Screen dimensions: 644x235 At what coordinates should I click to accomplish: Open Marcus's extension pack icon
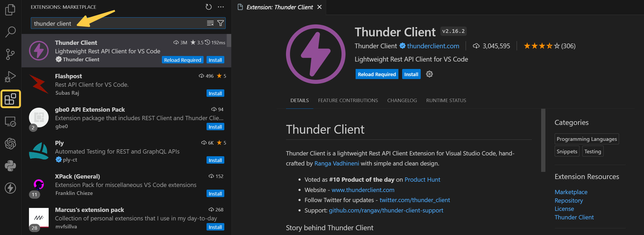[39, 218]
